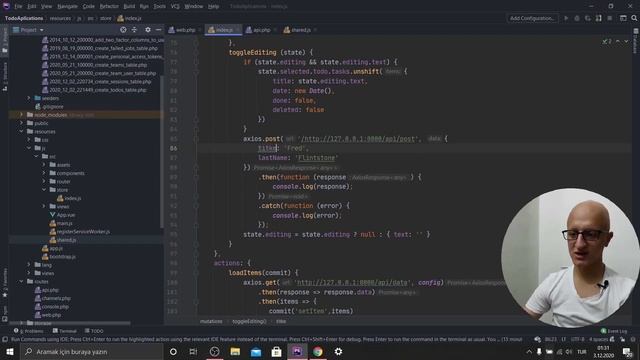Image resolution: width=640 pixels, height=360 pixels.
Task: Open the VCS menu
Action: coord(175,7)
